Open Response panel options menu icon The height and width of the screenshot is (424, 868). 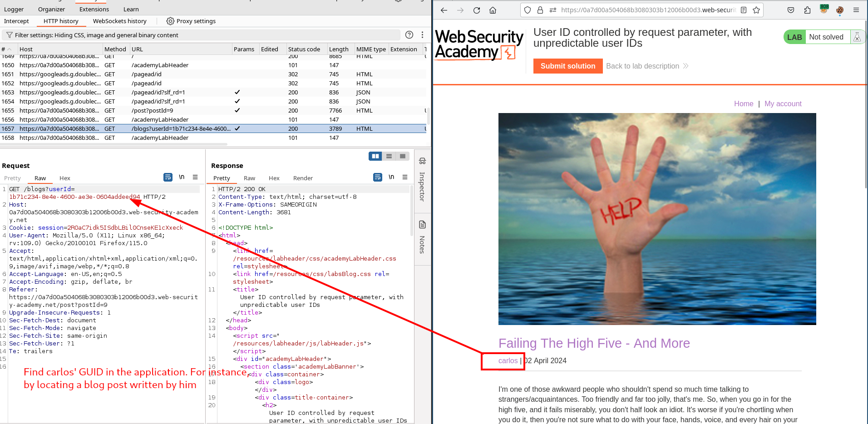tap(405, 177)
